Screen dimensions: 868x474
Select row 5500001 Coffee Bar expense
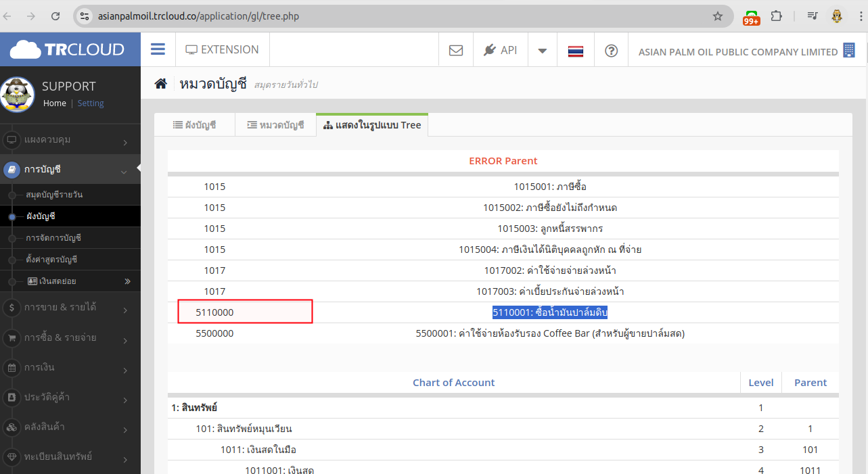tap(503, 333)
